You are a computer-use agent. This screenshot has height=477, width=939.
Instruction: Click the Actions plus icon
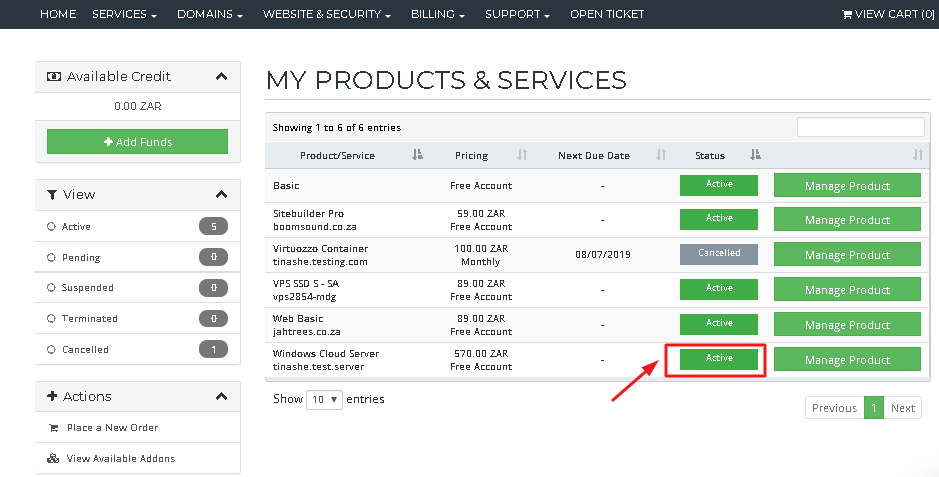tap(52, 396)
